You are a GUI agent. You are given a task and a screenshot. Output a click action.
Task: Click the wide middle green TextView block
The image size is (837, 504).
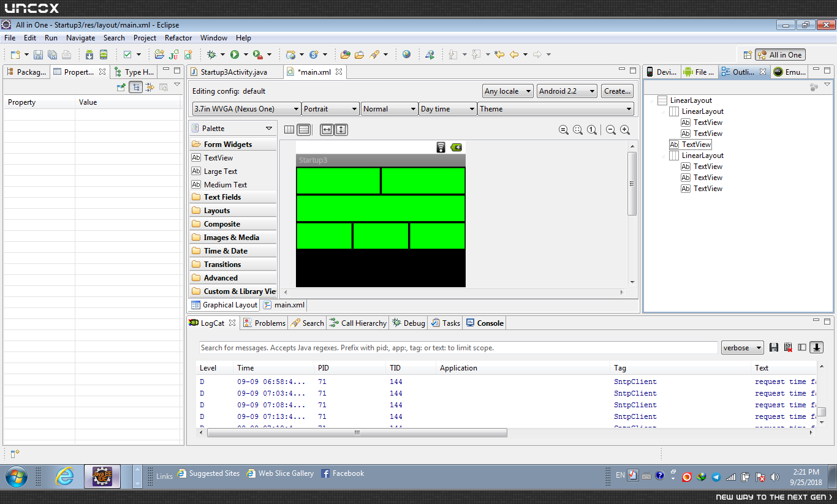(x=381, y=208)
